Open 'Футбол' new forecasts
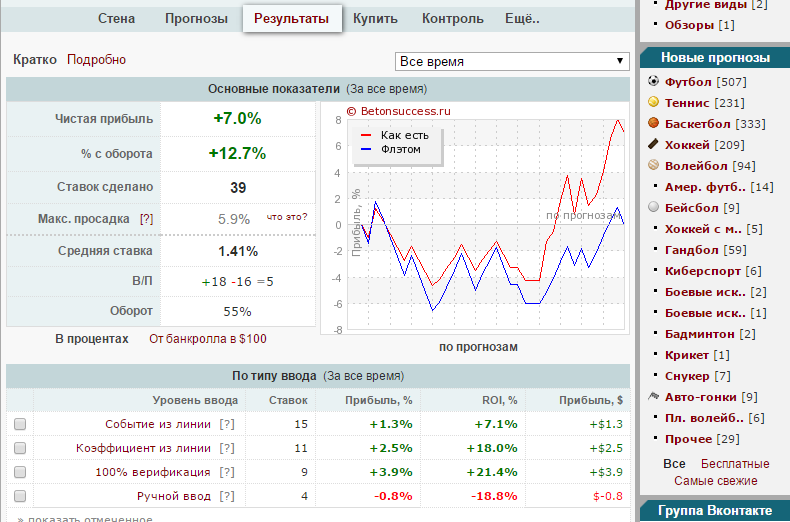This screenshot has height=522, width=790. (688, 82)
